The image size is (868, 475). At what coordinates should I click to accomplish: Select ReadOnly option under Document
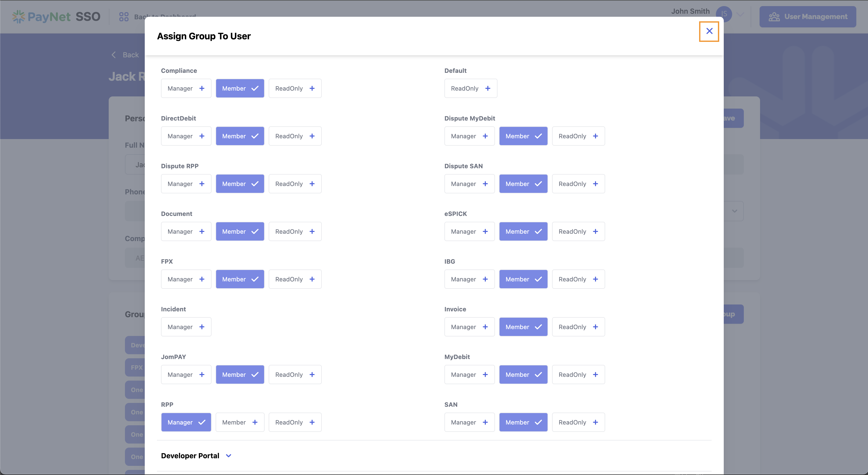295,232
